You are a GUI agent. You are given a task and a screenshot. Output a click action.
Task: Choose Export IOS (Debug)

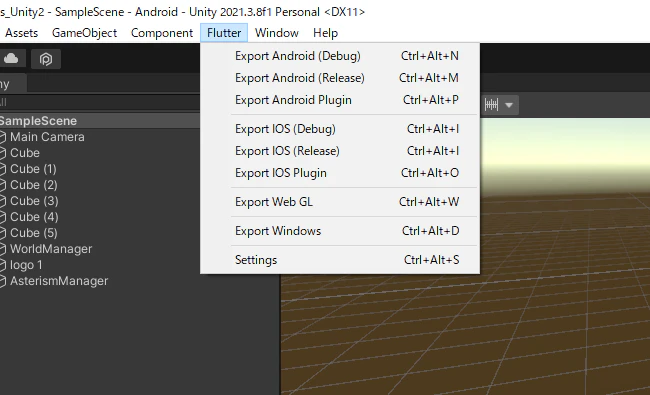(x=340, y=129)
